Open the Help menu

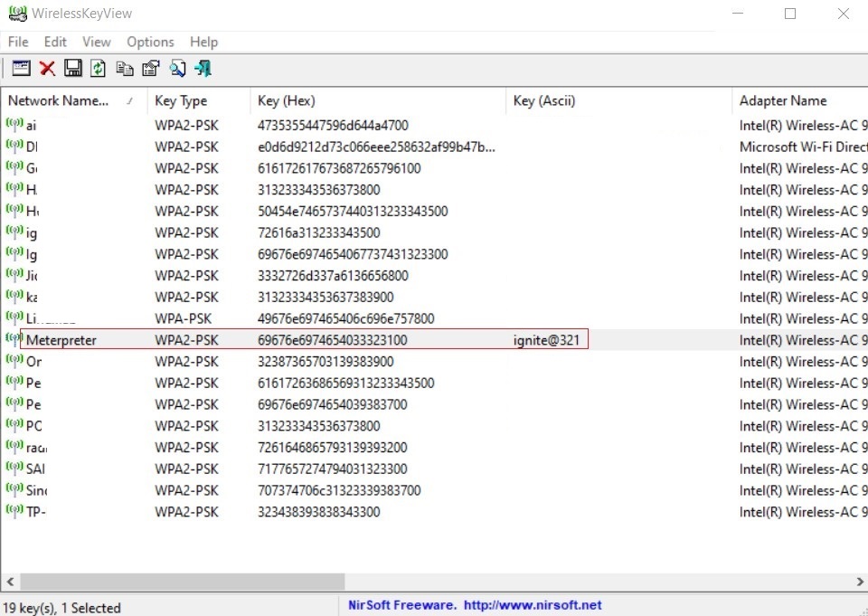coord(203,43)
